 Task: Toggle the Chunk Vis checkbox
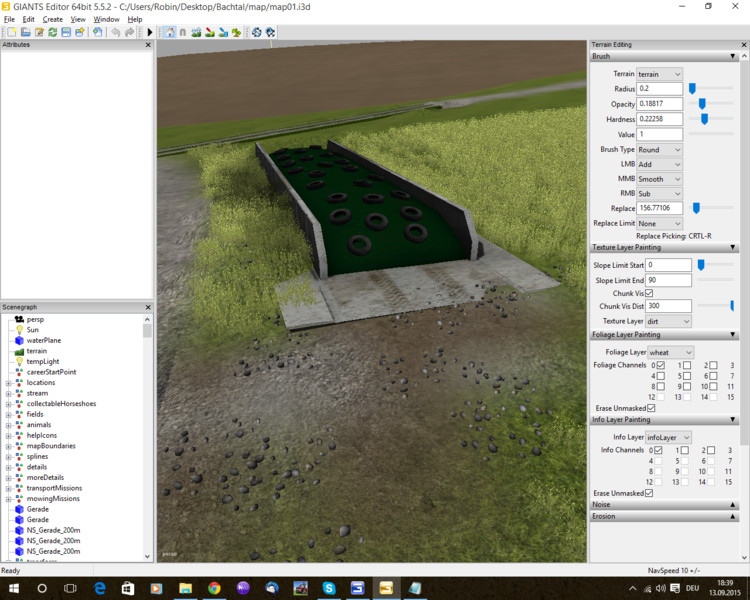coord(649,293)
